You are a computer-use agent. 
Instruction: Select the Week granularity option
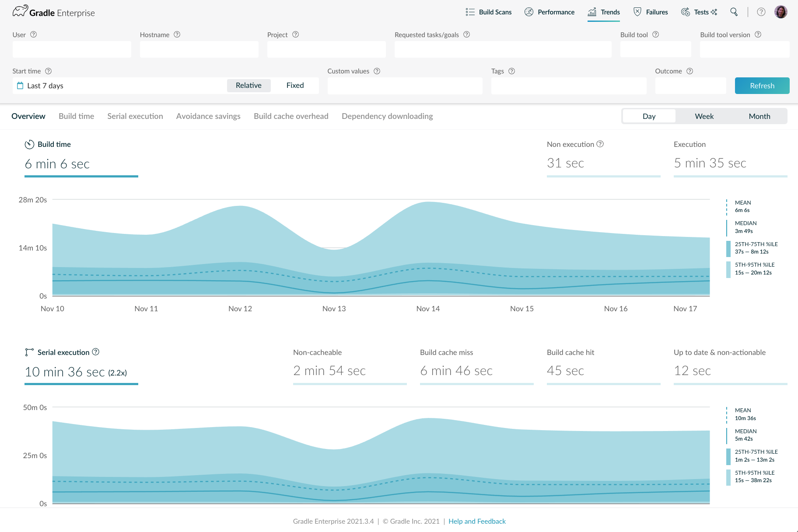(704, 116)
